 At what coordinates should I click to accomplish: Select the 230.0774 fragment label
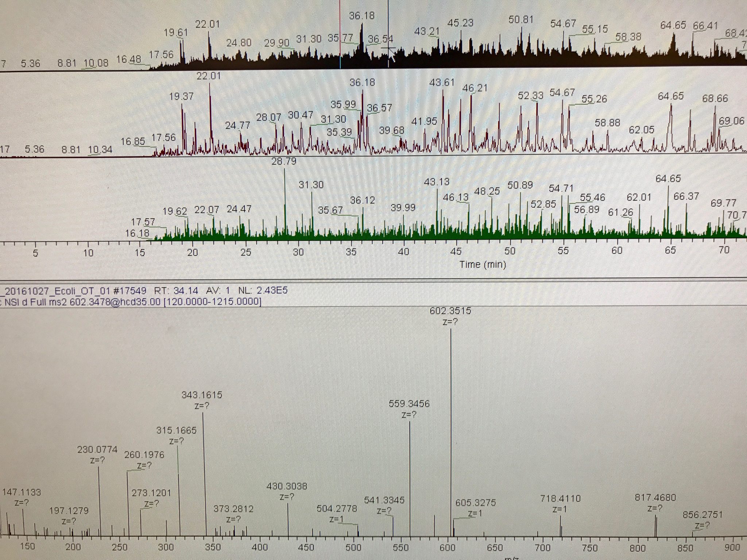pos(98,448)
